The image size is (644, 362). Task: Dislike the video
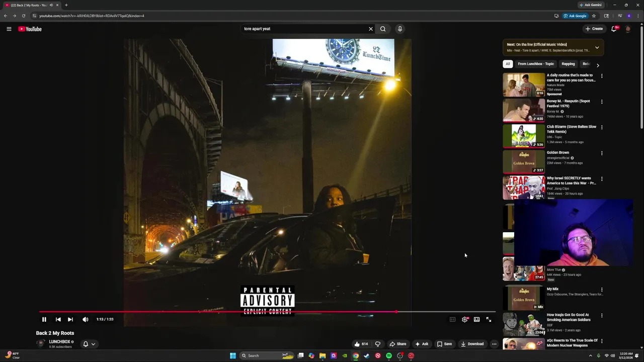coord(378,344)
